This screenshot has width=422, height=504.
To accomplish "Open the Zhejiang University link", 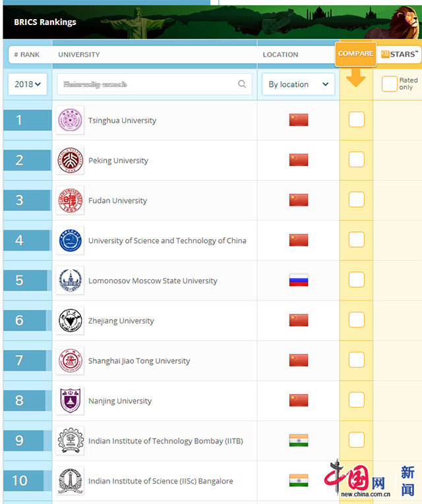I will [x=121, y=321].
